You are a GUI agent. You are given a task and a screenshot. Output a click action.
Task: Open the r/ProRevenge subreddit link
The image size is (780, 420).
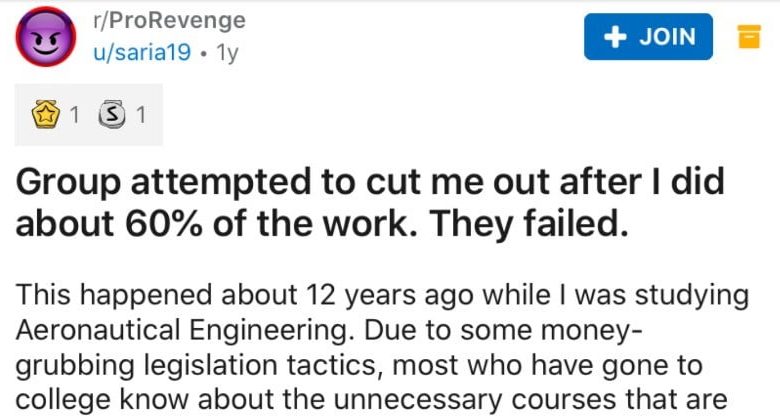point(168,22)
